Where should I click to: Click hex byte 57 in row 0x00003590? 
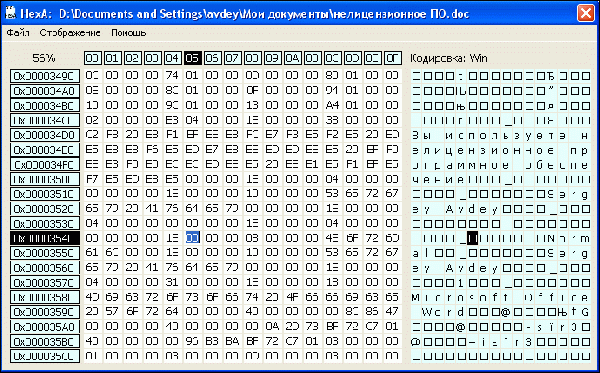112,312
